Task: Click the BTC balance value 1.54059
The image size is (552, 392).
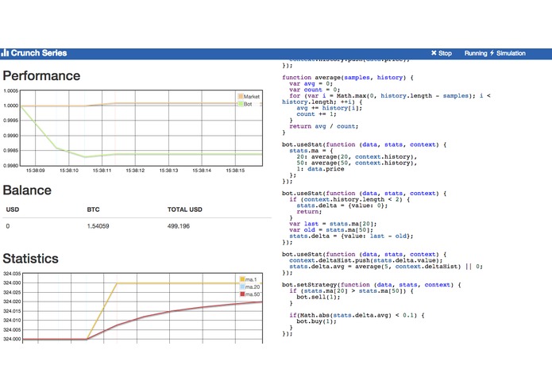Action: click(x=98, y=226)
